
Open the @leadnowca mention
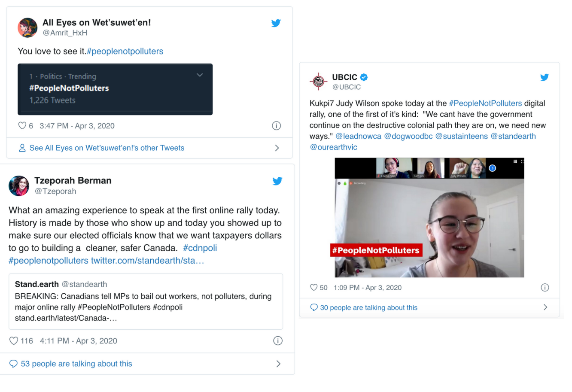[x=358, y=136]
